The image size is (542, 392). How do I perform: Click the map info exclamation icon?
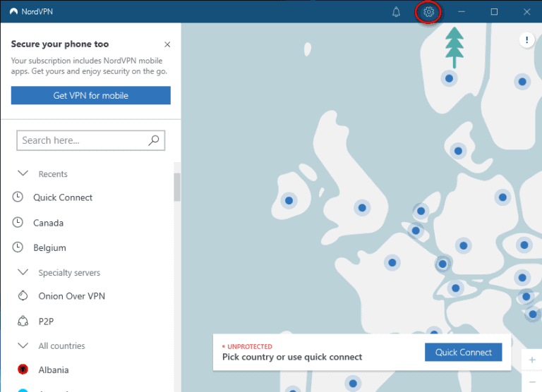coord(526,40)
